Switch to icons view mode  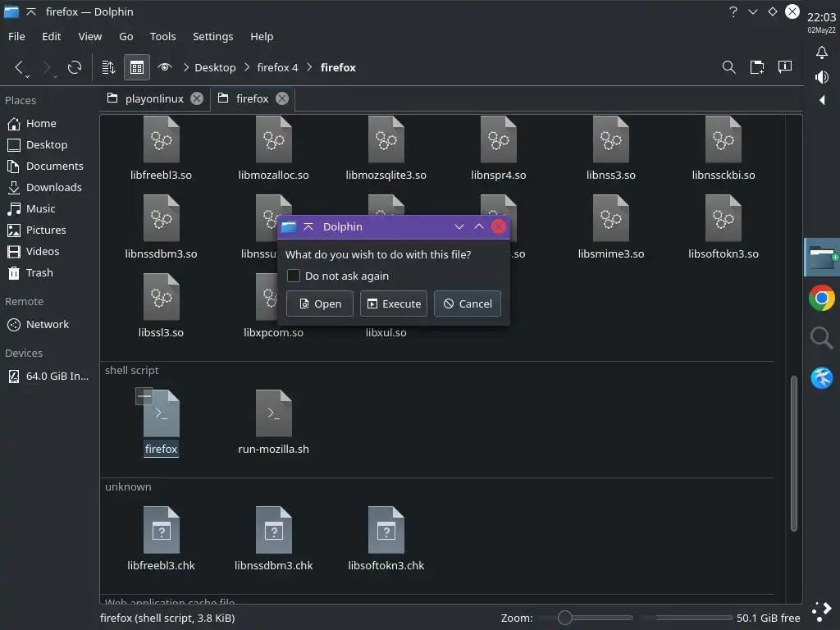(x=137, y=67)
